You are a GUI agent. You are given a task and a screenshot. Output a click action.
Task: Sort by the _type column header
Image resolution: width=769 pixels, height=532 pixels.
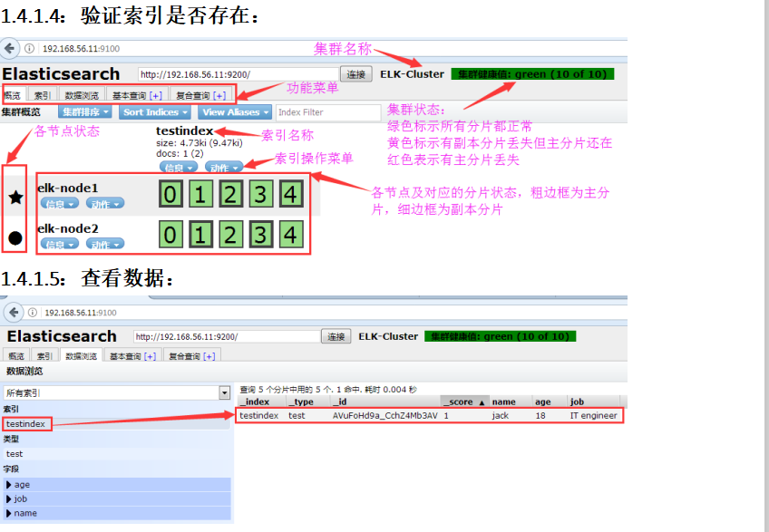tap(308, 401)
